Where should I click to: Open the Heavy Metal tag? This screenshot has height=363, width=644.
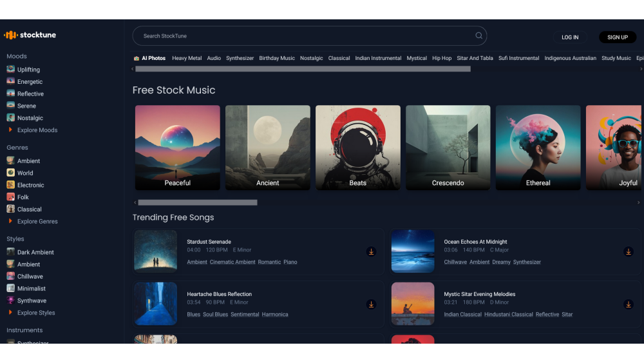pyautogui.click(x=187, y=59)
